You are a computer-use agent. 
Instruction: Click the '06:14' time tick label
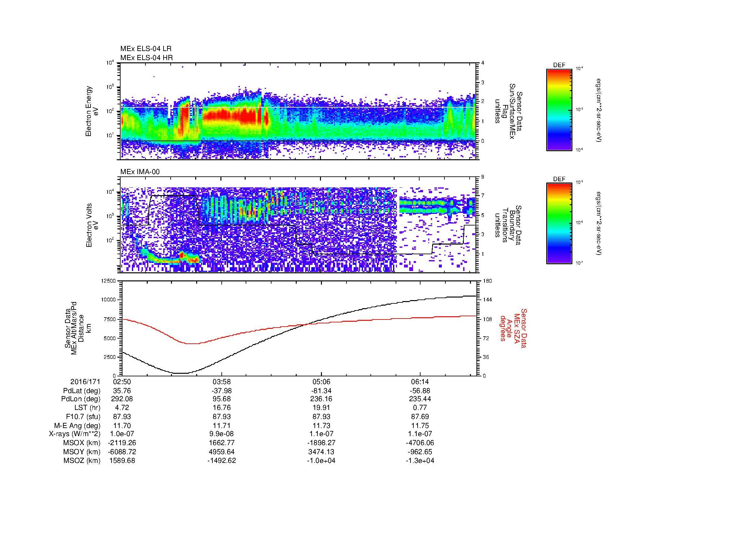pos(420,382)
